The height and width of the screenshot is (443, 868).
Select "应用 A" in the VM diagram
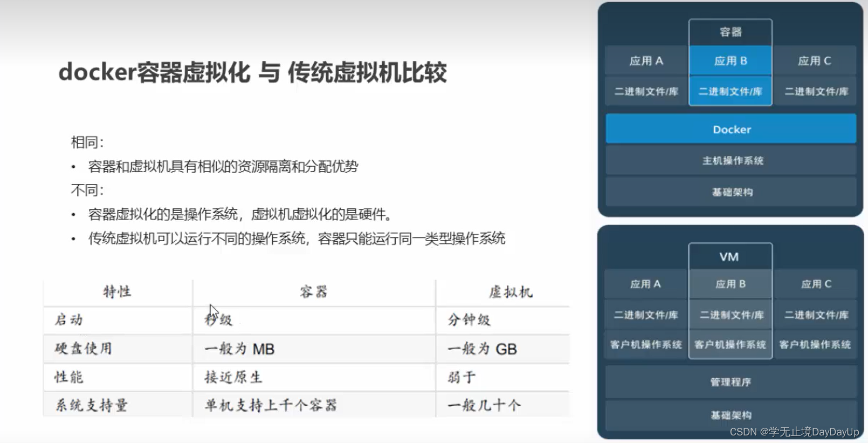point(646,284)
